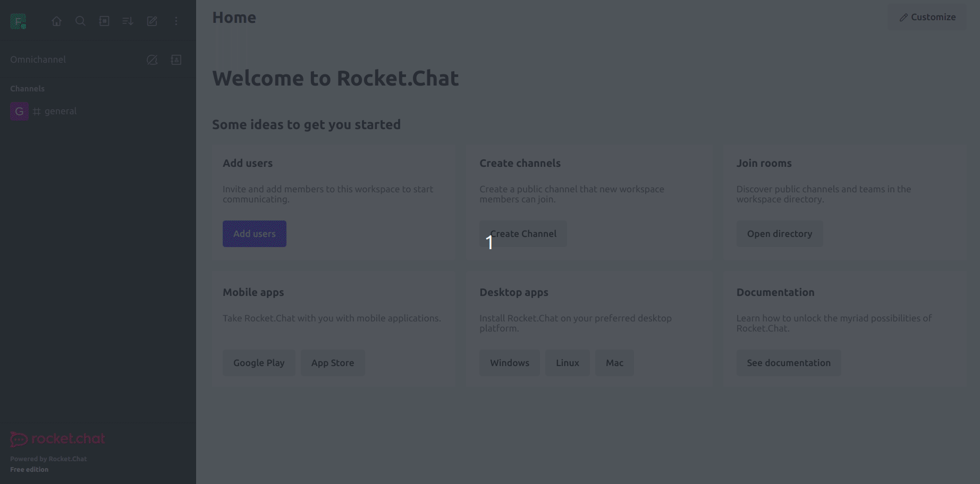Click Create Channel button
Viewport: 980px width, 484px height.
click(x=523, y=234)
